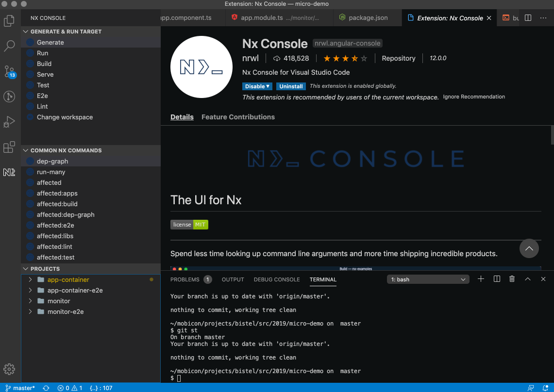This screenshot has width=554, height=392.
Task: Click the star rating of the extension
Action: (x=345, y=58)
